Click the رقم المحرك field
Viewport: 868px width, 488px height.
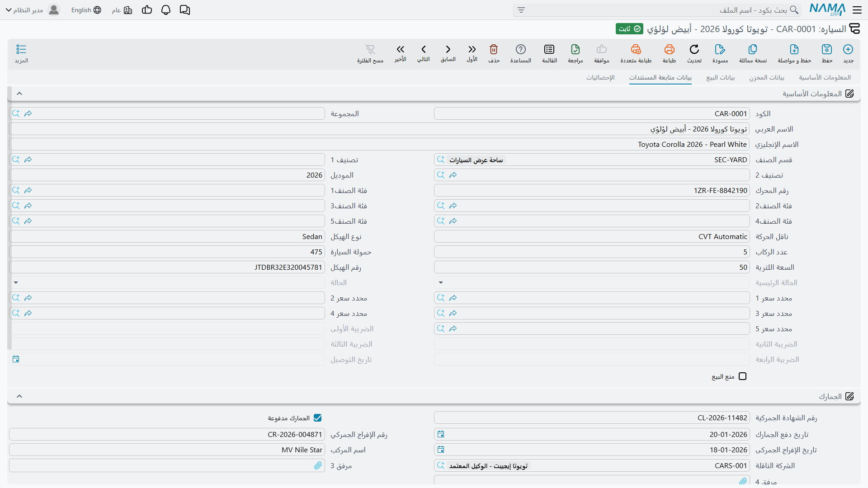coord(592,190)
